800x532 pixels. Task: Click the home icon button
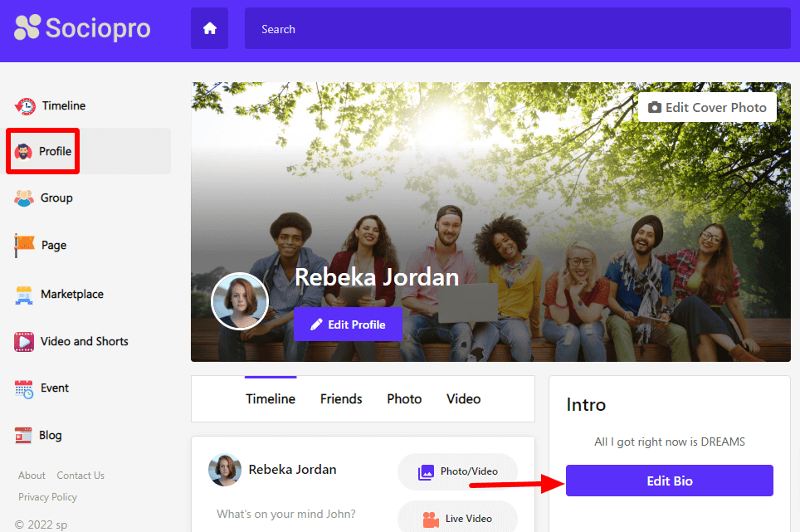(209, 29)
